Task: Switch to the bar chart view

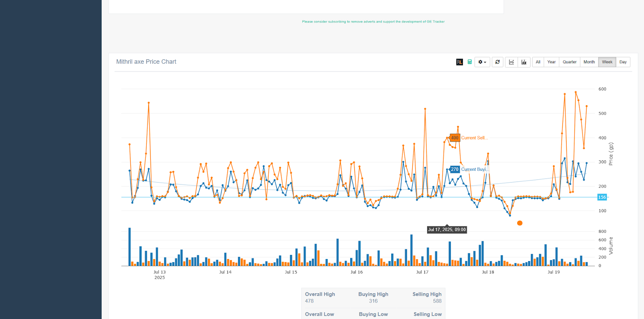Action: pyautogui.click(x=524, y=62)
